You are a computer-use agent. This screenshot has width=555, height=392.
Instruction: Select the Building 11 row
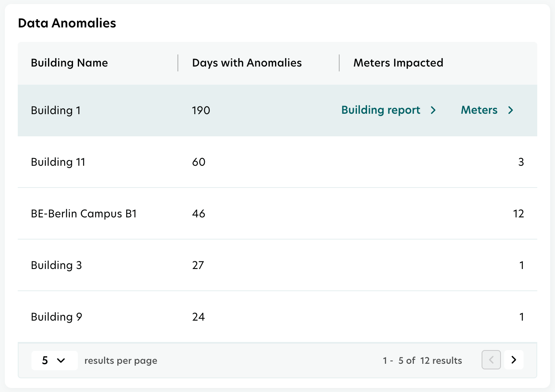(58, 162)
